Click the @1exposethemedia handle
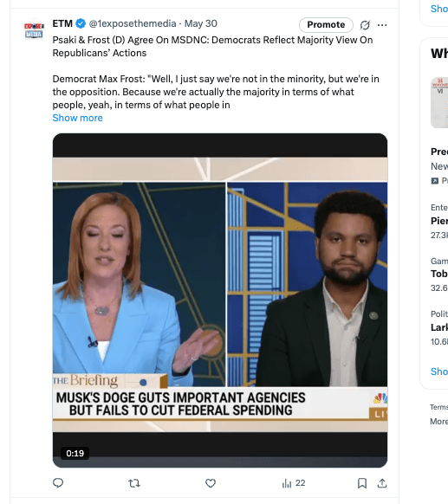The height and width of the screenshot is (504, 448). (x=133, y=23)
